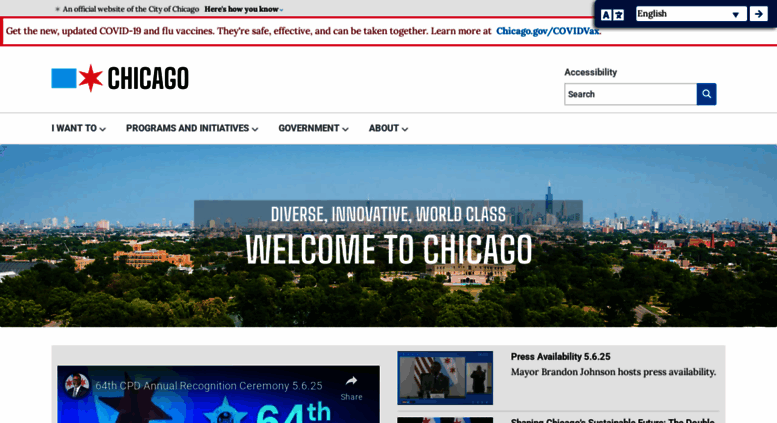Click the translate language icon
Image resolution: width=777 pixels, height=423 pixels.
612,14
